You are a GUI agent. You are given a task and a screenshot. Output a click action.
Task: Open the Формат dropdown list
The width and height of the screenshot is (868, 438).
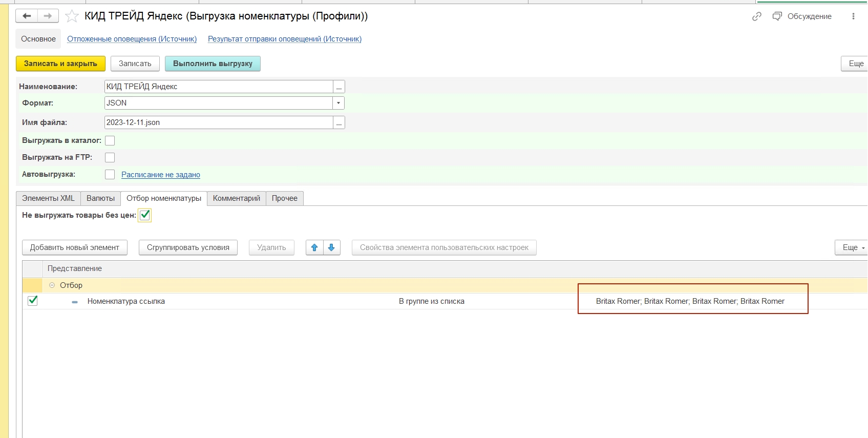point(338,103)
